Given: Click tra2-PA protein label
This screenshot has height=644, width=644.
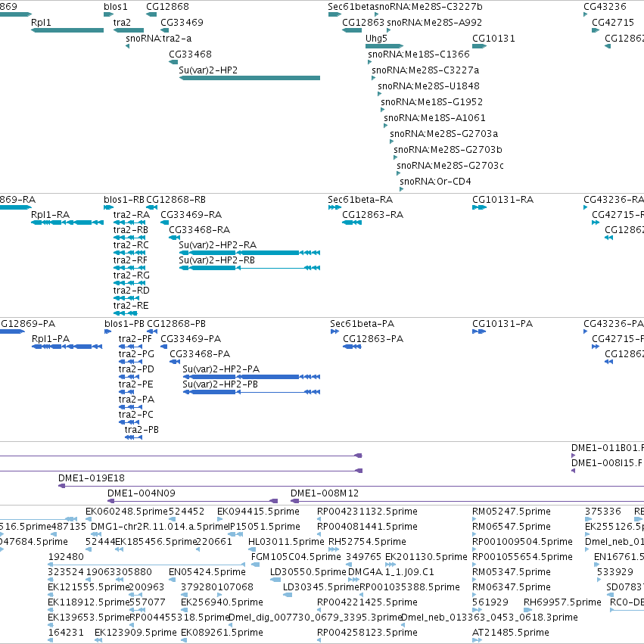Looking at the screenshot, I should (136, 400).
